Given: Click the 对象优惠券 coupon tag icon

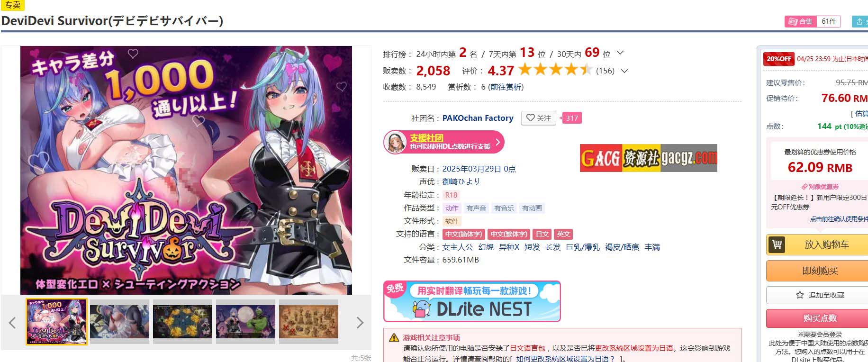Looking at the screenshot, I should pyautogui.click(x=805, y=187).
